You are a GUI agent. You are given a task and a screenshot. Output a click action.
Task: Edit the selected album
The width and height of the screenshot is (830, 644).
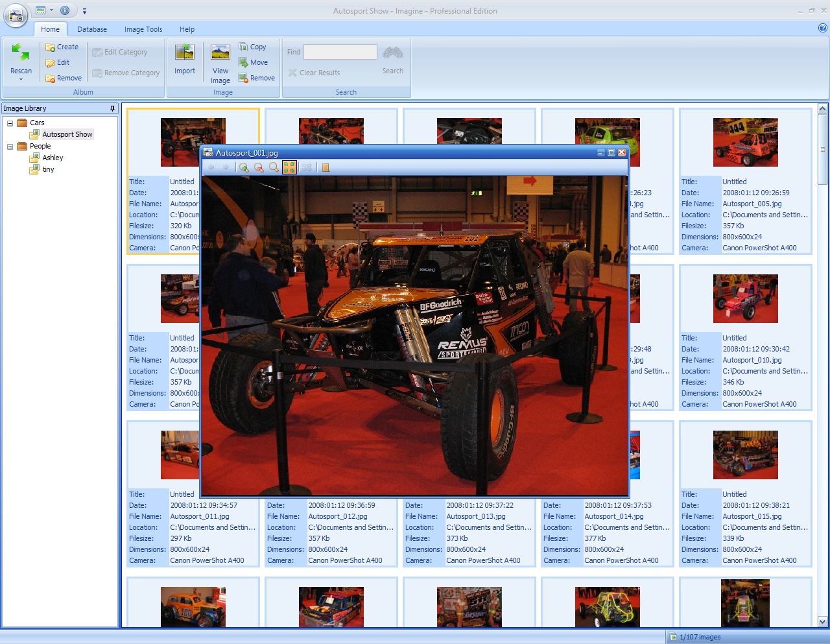pyautogui.click(x=57, y=62)
